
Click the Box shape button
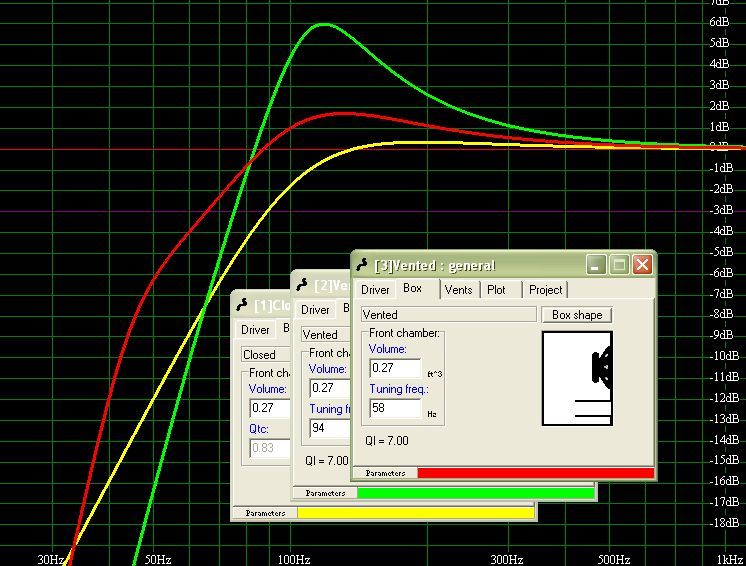tap(577, 315)
